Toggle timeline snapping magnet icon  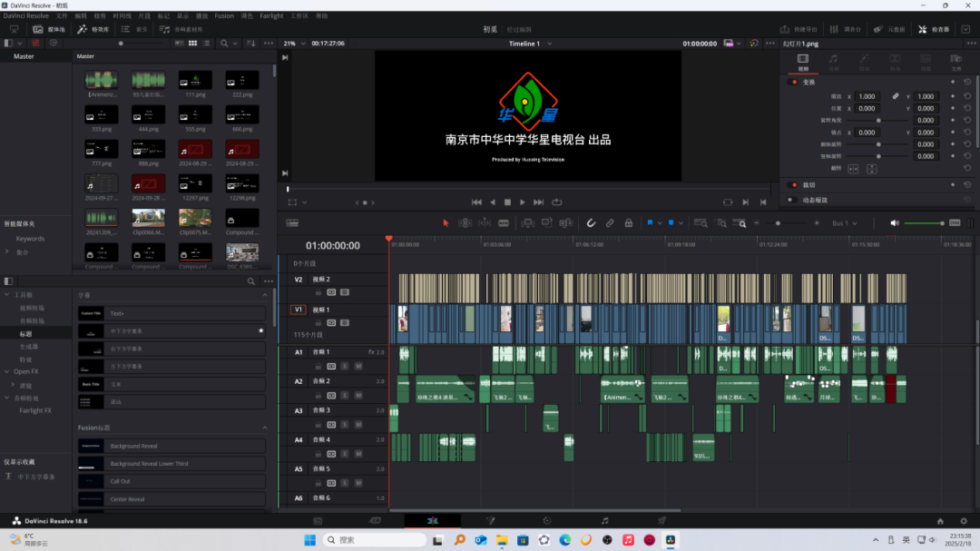591,223
